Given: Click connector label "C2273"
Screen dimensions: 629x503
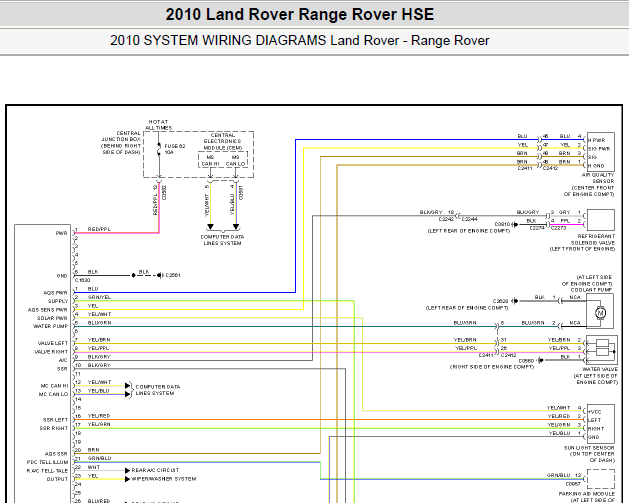Looking at the screenshot, I should tap(558, 228).
